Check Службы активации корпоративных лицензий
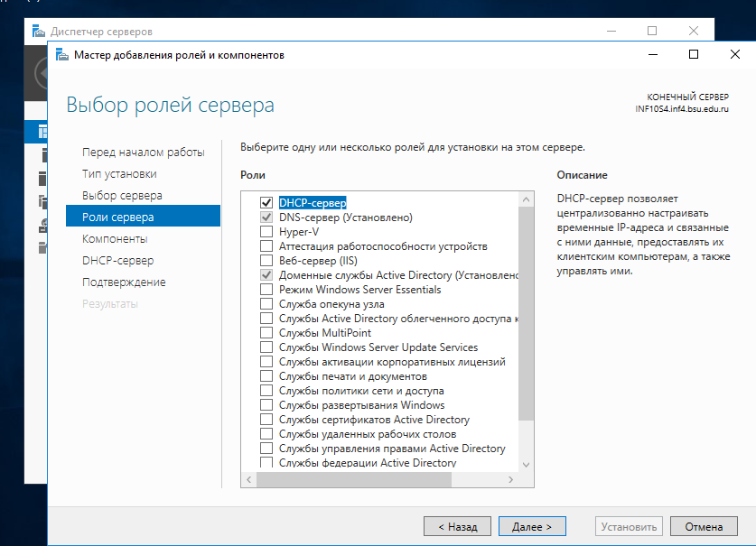Viewport: 756px width, 546px height. [266, 361]
